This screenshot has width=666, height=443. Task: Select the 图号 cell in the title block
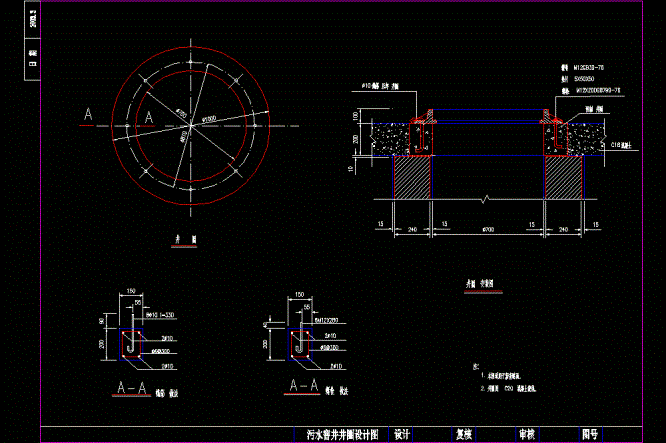click(590, 435)
